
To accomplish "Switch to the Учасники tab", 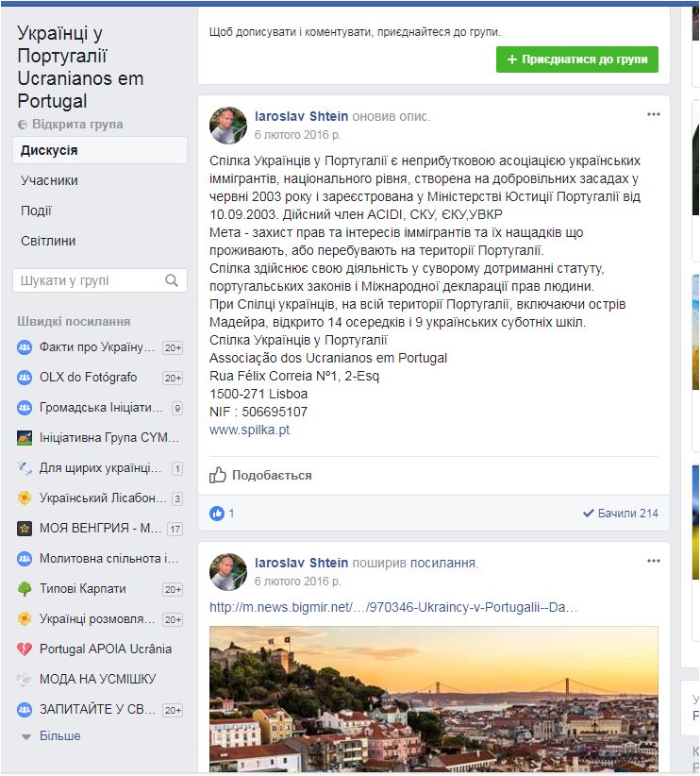I will tap(49, 180).
